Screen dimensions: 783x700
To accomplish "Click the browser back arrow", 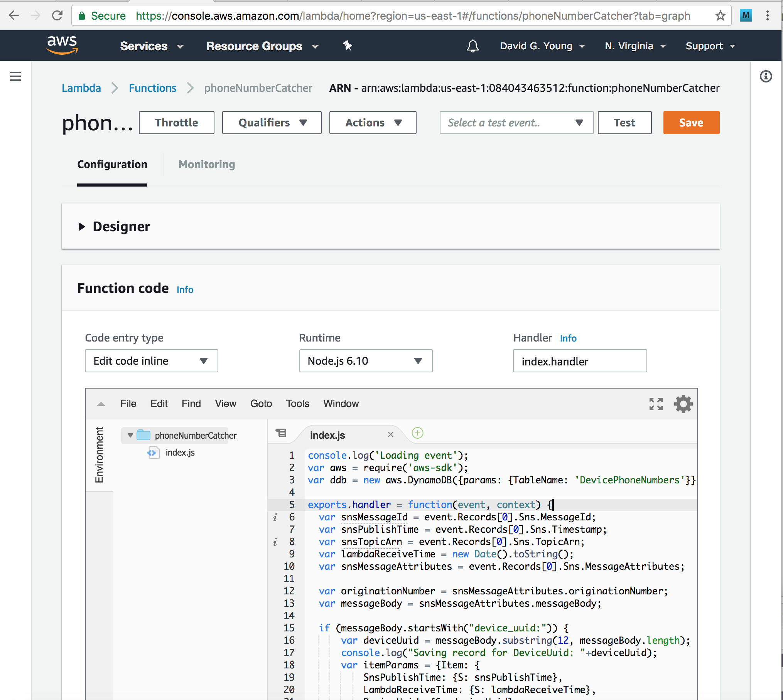I will (x=14, y=15).
